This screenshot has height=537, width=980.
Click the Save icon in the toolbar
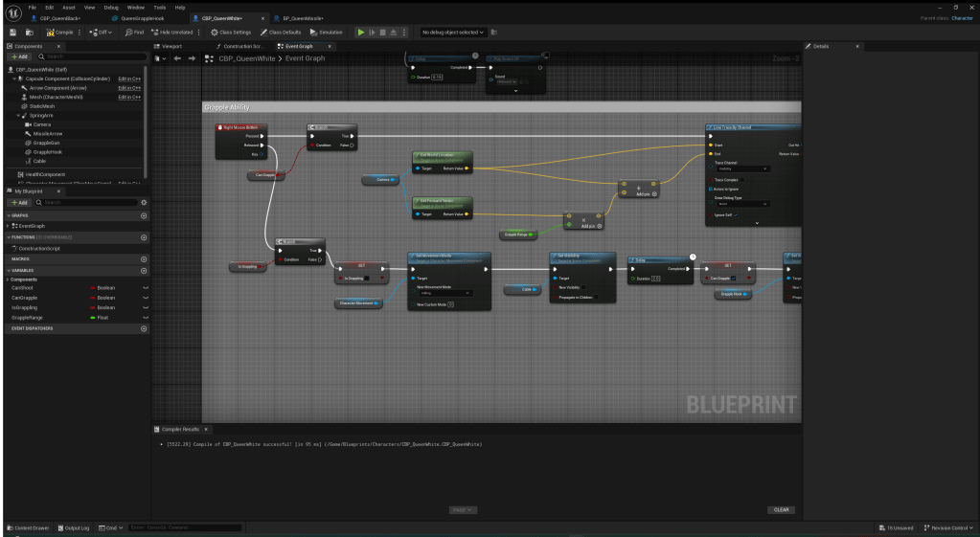pyautogui.click(x=13, y=33)
